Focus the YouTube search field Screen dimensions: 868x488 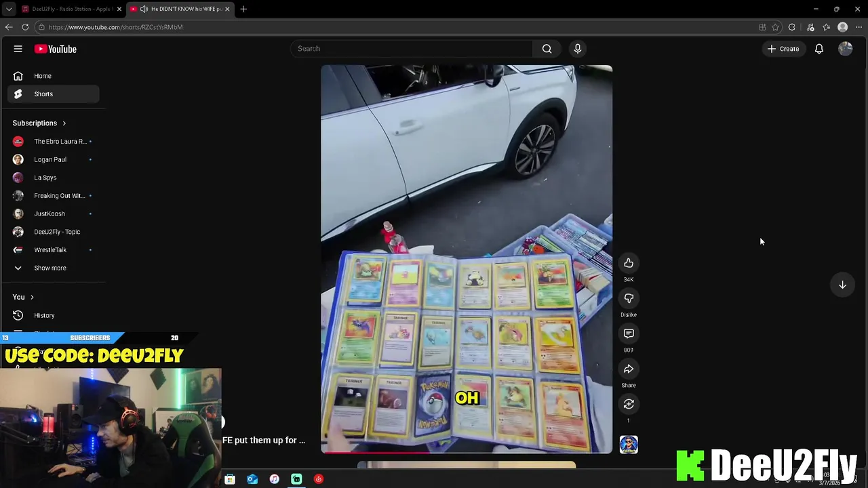click(x=412, y=49)
